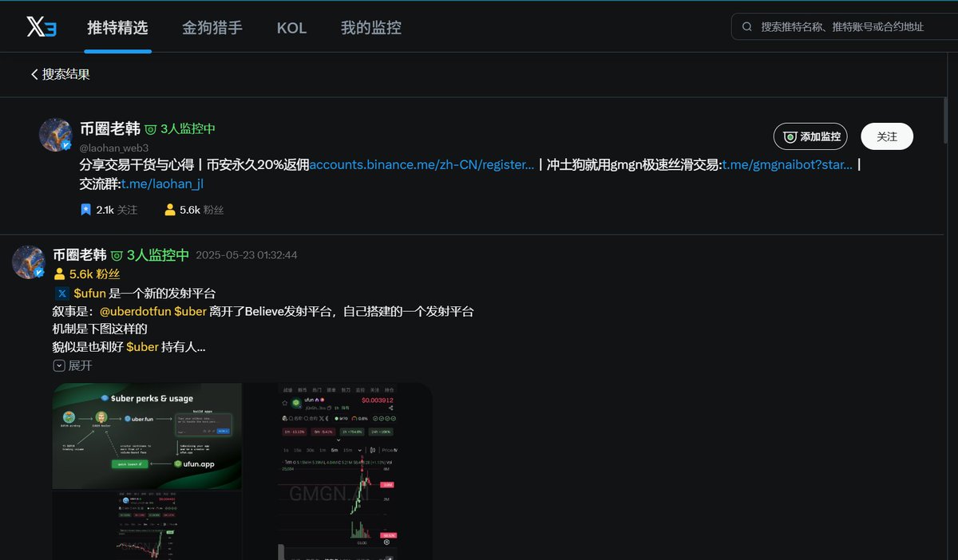Click the 5.6k 粉丝 count in profile

point(202,210)
